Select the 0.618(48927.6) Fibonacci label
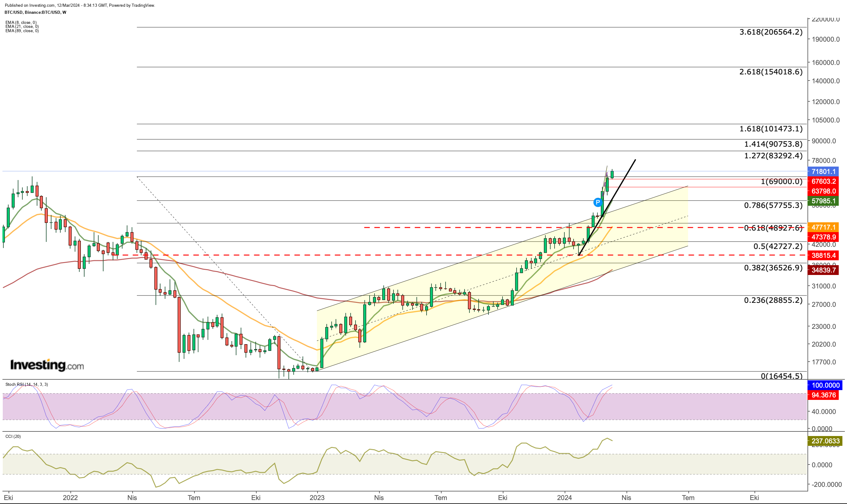Image resolution: width=847 pixels, height=504 pixels. pyautogui.click(x=773, y=228)
